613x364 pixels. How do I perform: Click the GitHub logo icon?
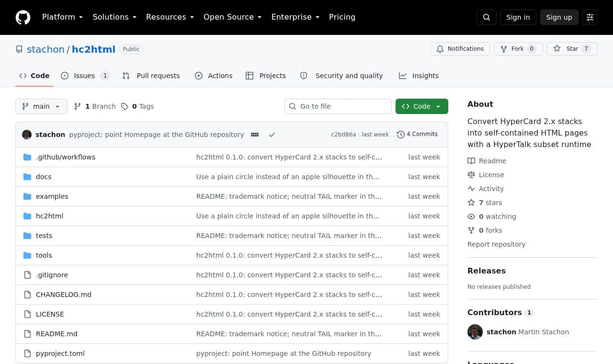tap(23, 17)
